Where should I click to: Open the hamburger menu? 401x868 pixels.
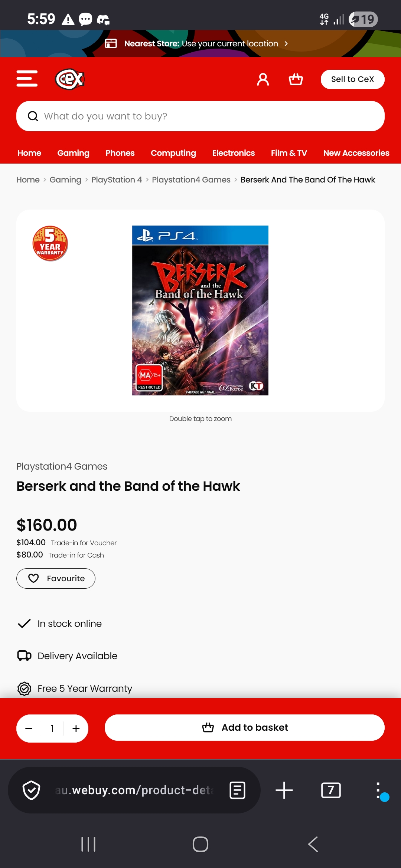pos(27,79)
